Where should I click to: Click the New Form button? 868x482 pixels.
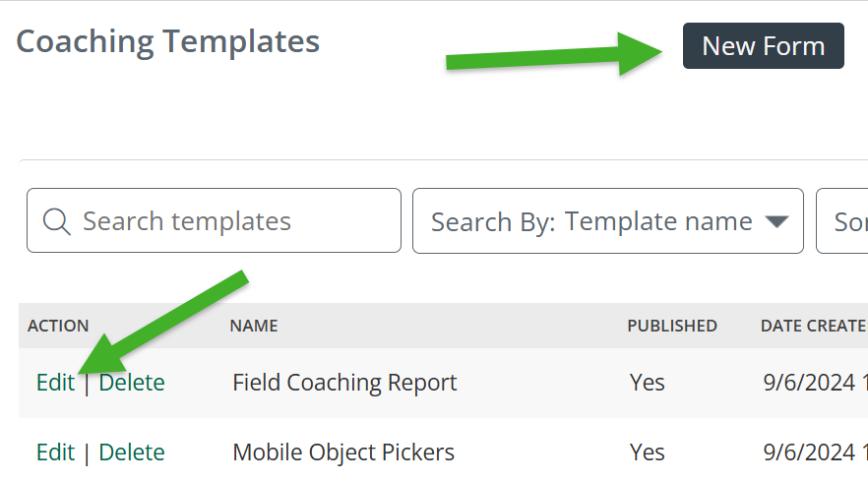763,46
